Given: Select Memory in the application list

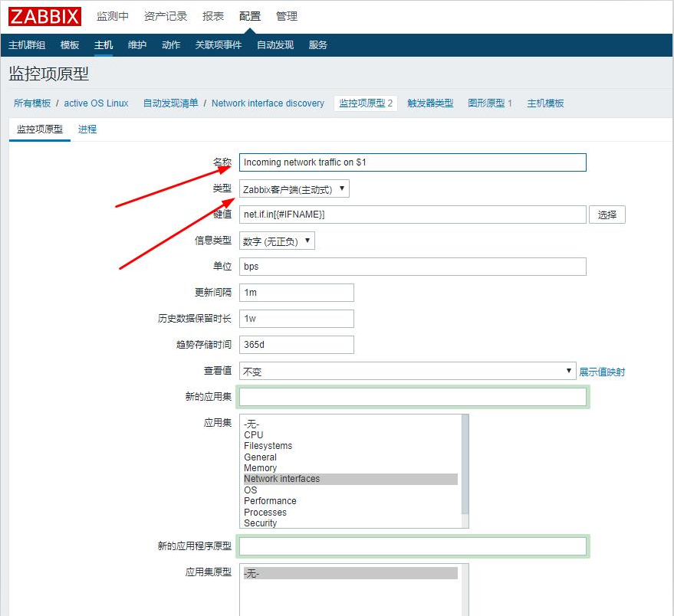Looking at the screenshot, I should coord(350,468).
